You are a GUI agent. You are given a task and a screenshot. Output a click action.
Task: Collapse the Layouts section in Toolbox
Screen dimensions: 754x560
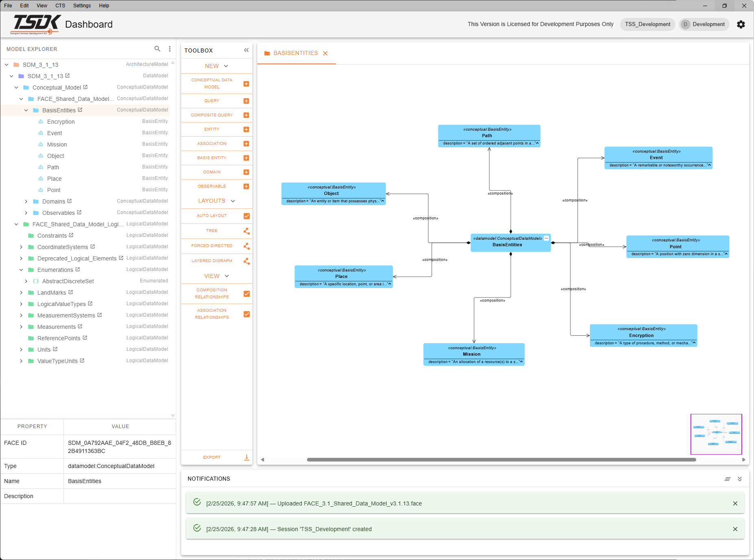[233, 201]
